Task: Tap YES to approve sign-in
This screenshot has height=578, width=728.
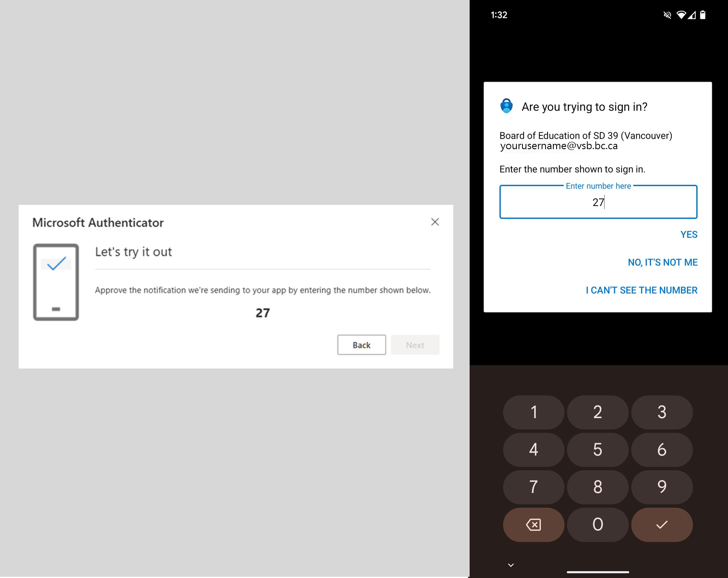Action: point(689,235)
